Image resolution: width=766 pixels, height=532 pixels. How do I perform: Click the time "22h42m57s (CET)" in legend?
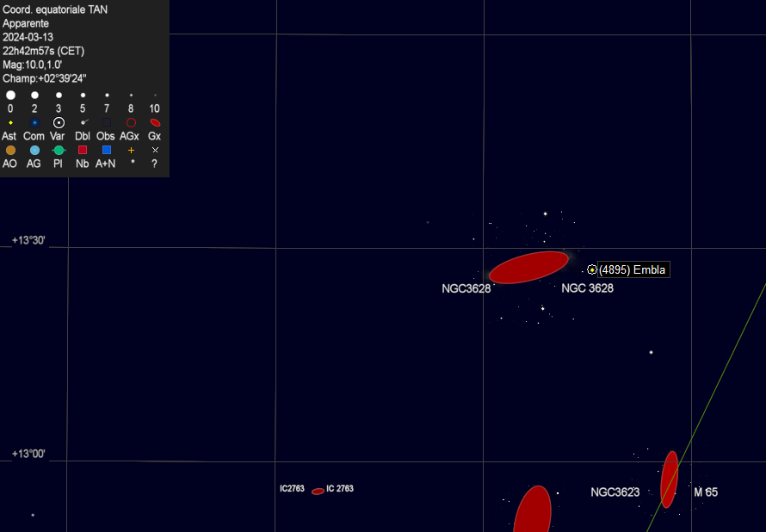44,51
